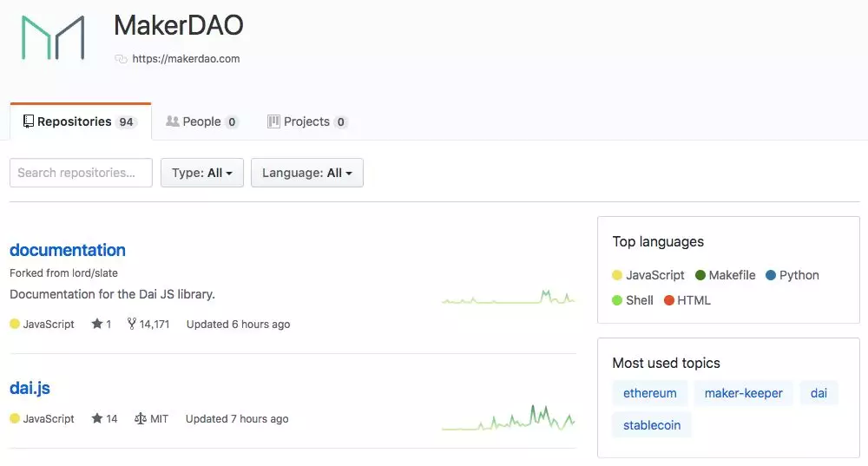The image size is (868, 466).
Task: Click the yellow JavaScript color dot in Top languages
Action: coord(617,275)
